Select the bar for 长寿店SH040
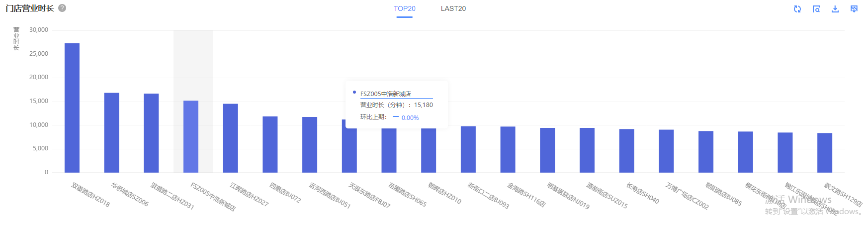Screen dimensions: 868x228 [626, 151]
